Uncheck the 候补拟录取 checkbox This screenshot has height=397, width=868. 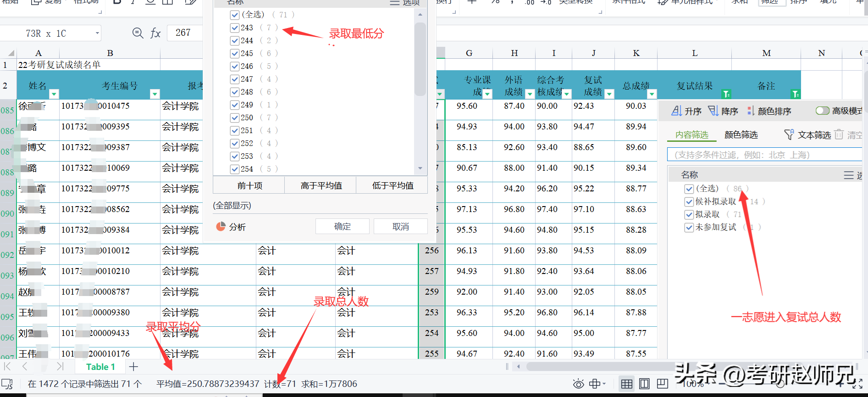(689, 201)
